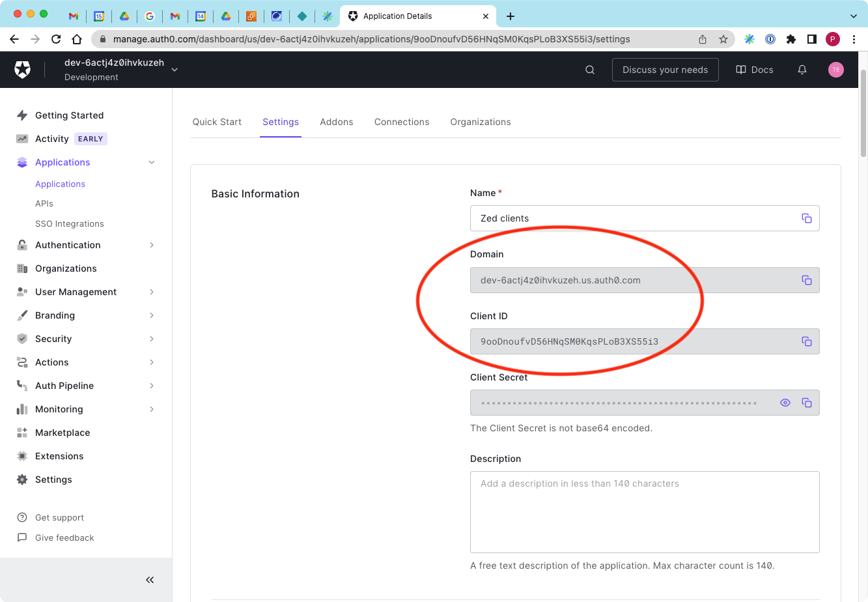
Task: Open SSO Integrations
Action: point(70,224)
